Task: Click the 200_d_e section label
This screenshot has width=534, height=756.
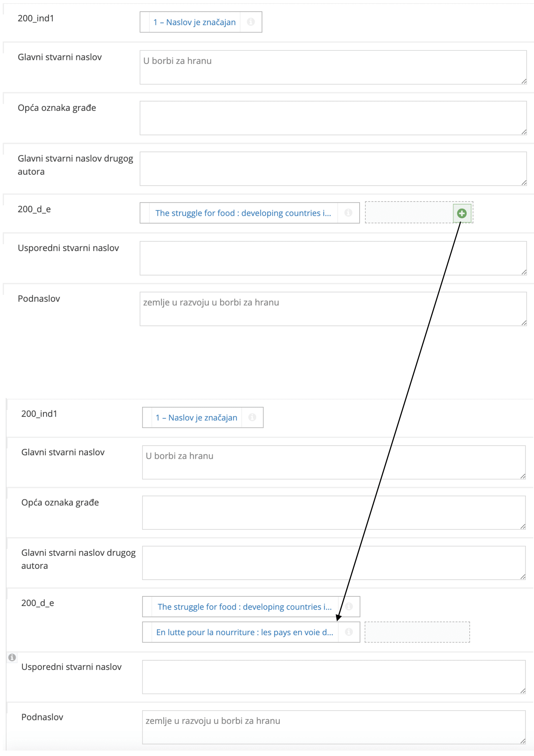Action: point(33,209)
